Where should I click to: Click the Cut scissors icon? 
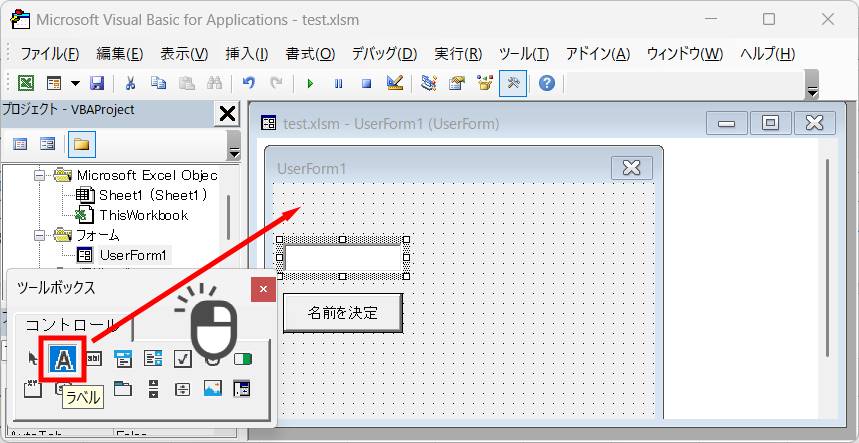point(130,83)
